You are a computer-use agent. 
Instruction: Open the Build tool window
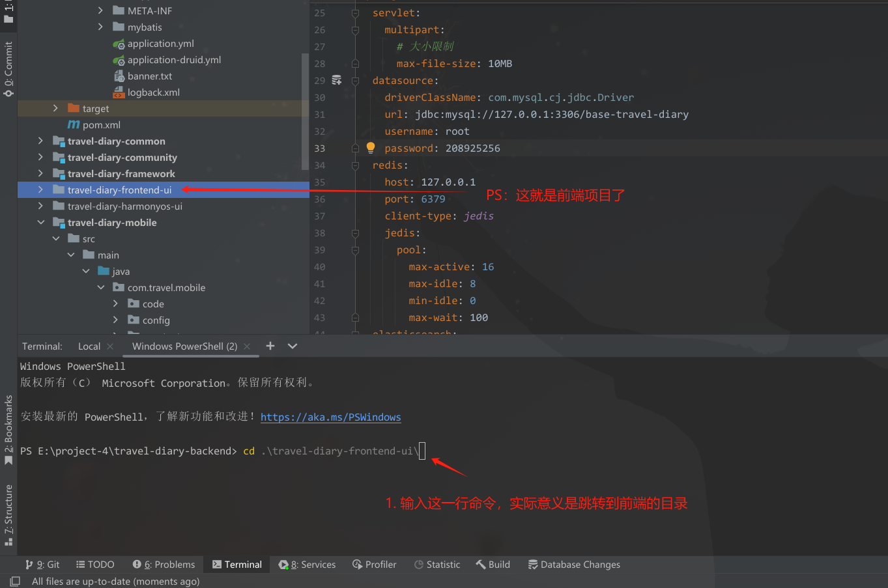coord(493,565)
